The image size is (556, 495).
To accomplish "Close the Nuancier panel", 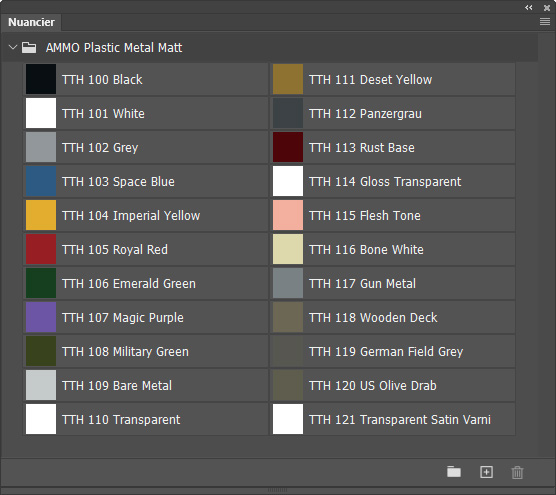I will coord(547,7).
